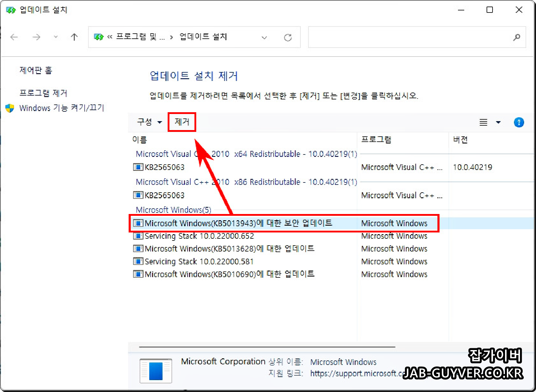Sort by the 프로그램 column header
536x392 pixels.
point(376,140)
